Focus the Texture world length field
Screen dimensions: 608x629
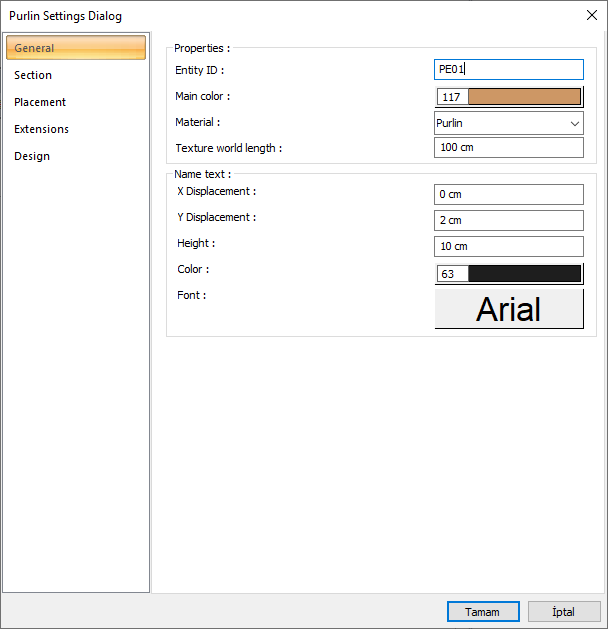508,148
